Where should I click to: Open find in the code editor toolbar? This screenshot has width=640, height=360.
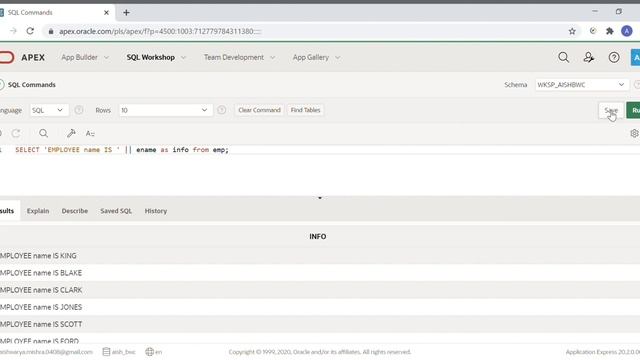pos(43,133)
